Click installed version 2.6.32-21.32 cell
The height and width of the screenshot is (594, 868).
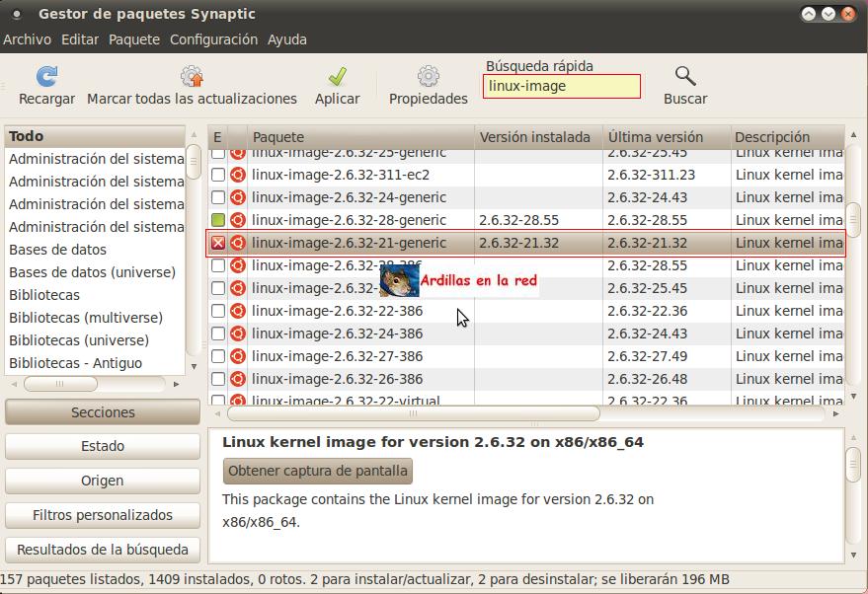click(x=518, y=243)
